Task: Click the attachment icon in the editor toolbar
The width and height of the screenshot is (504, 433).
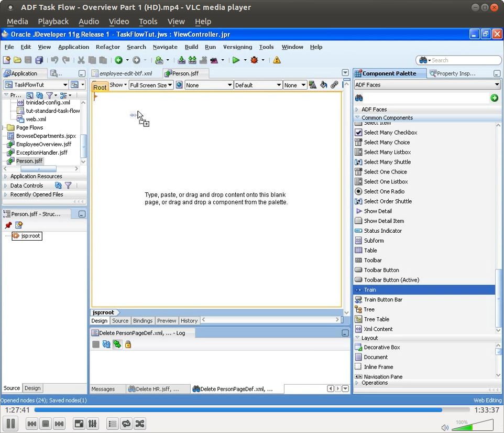Action: tap(334, 84)
